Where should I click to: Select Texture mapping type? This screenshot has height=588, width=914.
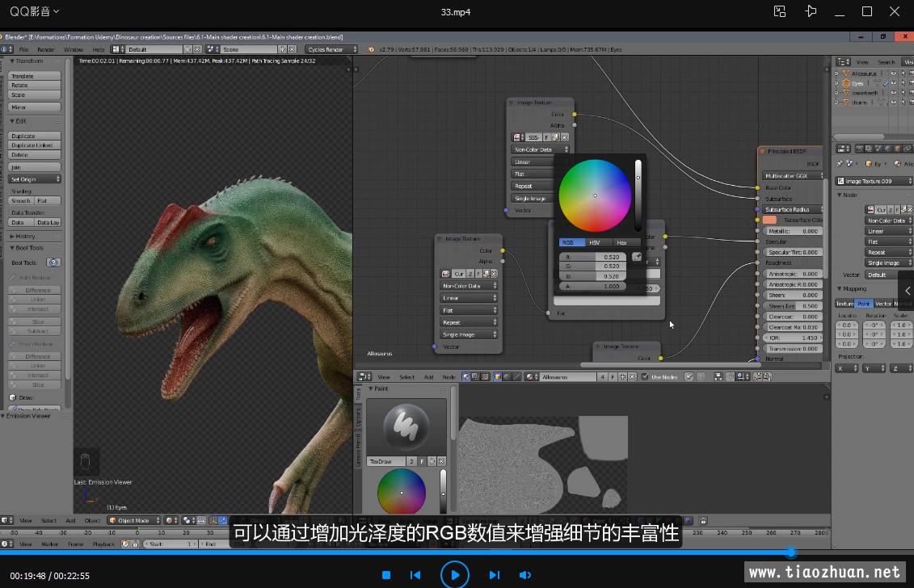click(x=845, y=304)
